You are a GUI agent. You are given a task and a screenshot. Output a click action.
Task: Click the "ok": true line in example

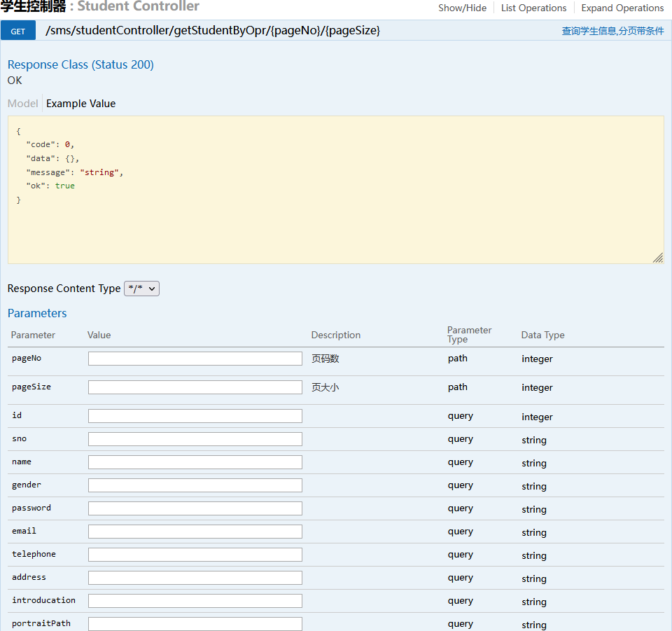(50, 186)
